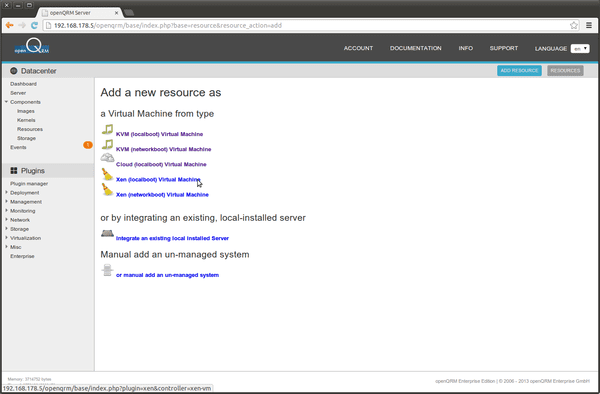
Task: Expand the Monitoring plugin section
Action: pyautogui.click(x=6, y=211)
